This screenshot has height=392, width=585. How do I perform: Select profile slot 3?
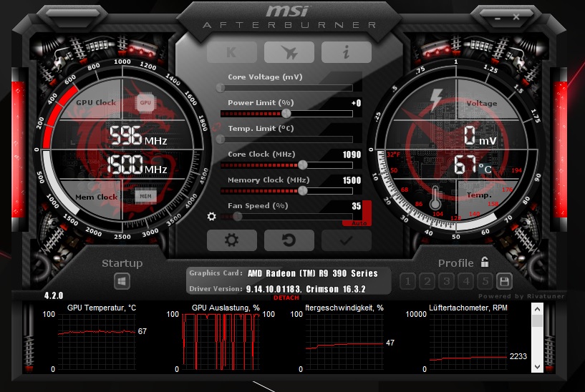[x=447, y=281]
